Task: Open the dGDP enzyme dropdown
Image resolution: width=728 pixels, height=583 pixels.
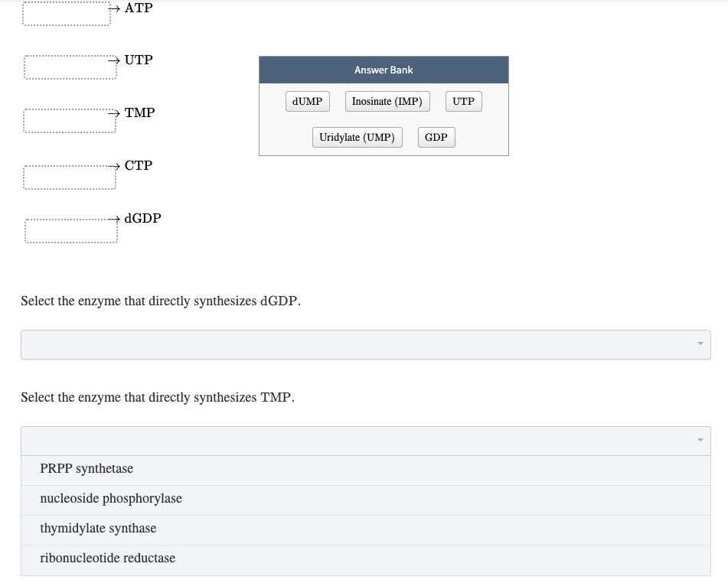Action: click(x=366, y=344)
